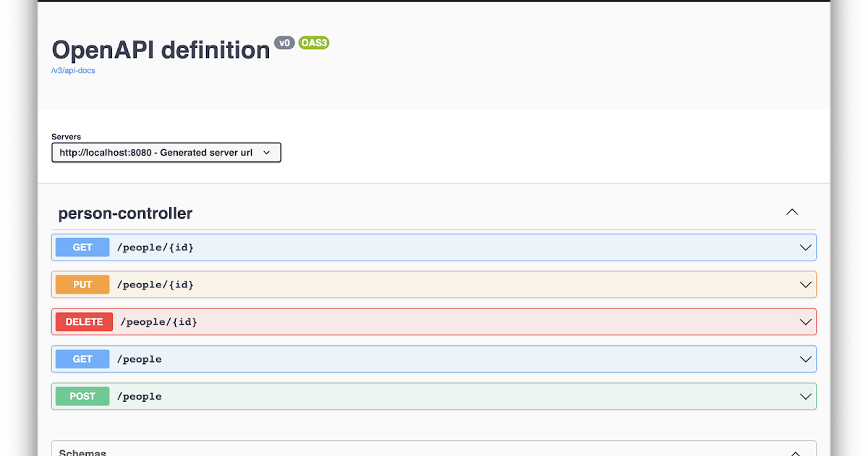Image resolution: width=868 pixels, height=456 pixels.
Task: Click the person-controller collapse chevron
Action: (x=791, y=212)
